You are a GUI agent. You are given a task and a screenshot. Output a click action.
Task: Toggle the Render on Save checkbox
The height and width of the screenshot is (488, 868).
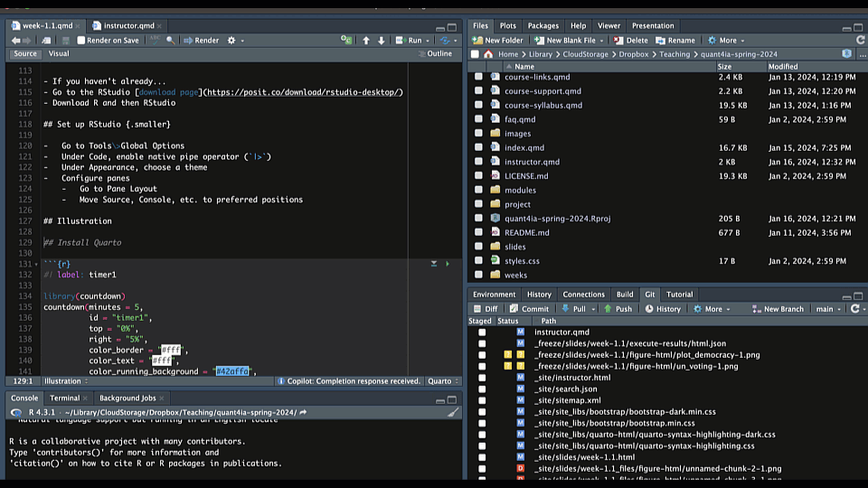(x=80, y=41)
